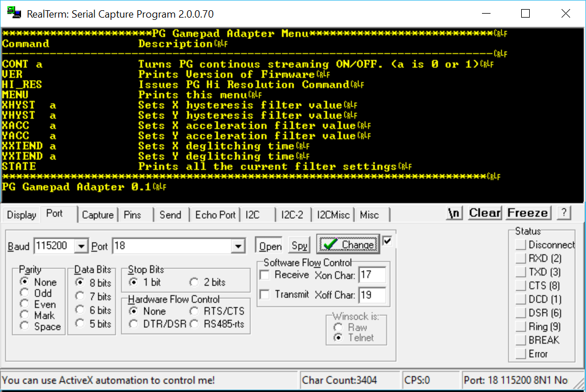Open the Capture tab
Viewport: 586px width, 392px height.
click(98, 215)
